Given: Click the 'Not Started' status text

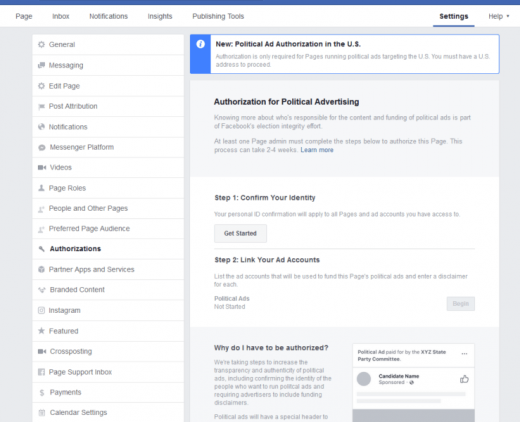Looking at the screenshot, I should [230, 307].
